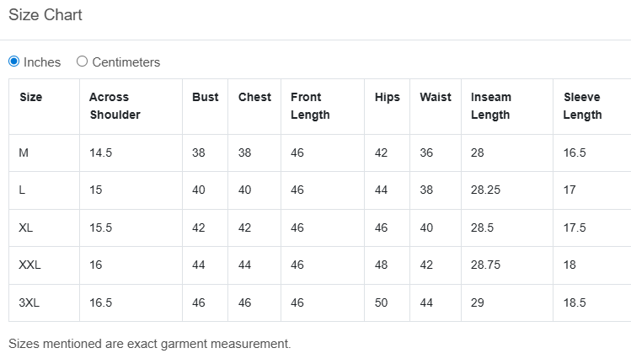Image resolution: width=631 pixels, height=364 pixels.
Task: Click the XL size row label
Action: tap(25, 227)
